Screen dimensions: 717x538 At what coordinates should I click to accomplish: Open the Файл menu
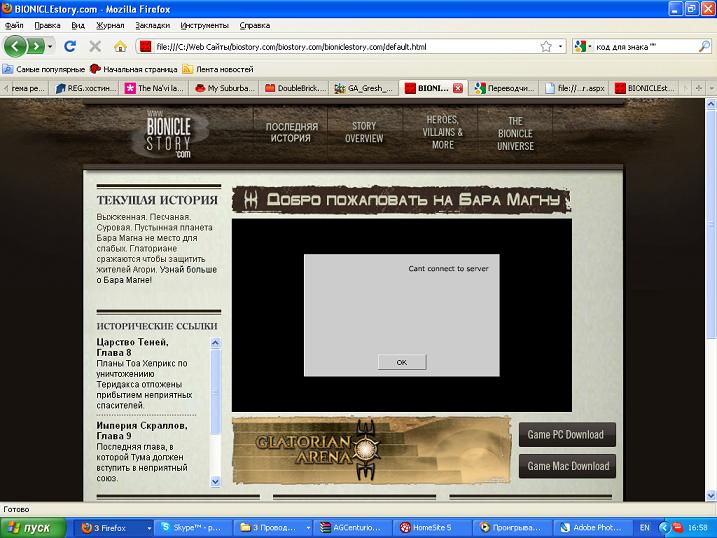pyautogui.click(x=14, y=25)
